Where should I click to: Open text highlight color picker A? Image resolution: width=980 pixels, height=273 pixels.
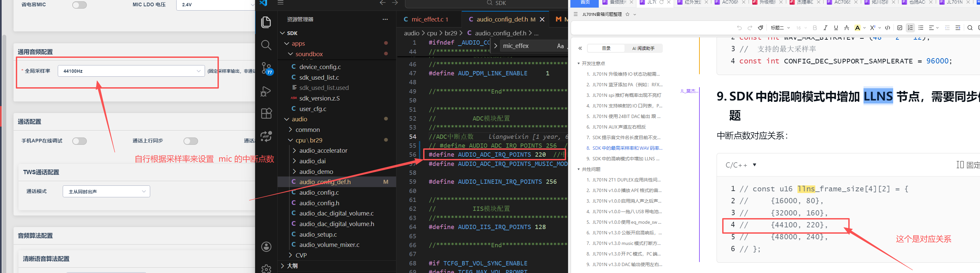(857, 28)
